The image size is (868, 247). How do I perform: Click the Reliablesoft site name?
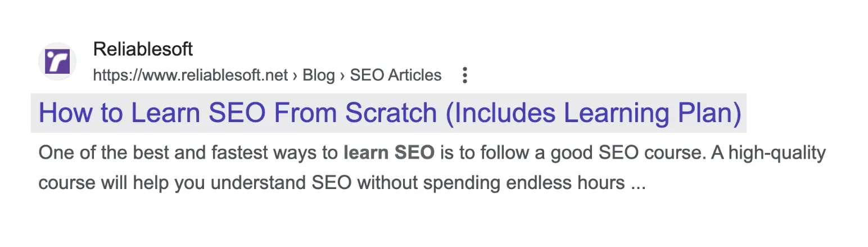(x=143, y=50)
